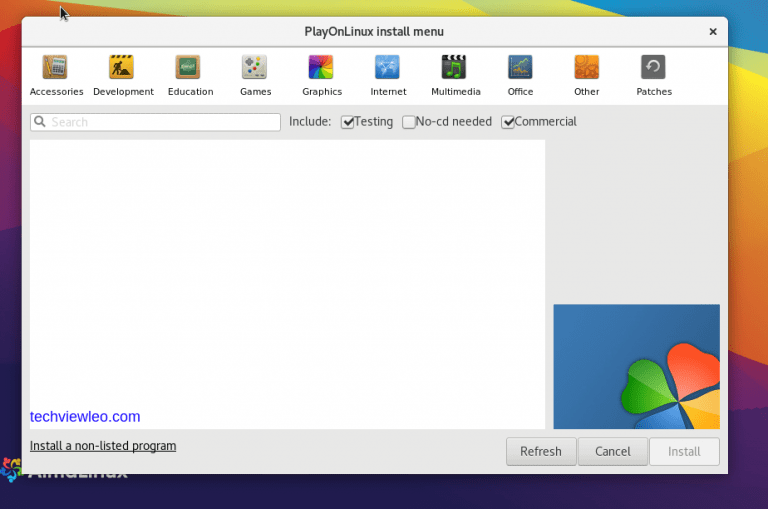Focus the Search input field
This screenshot has width=768, height=509.
point(155,122)
